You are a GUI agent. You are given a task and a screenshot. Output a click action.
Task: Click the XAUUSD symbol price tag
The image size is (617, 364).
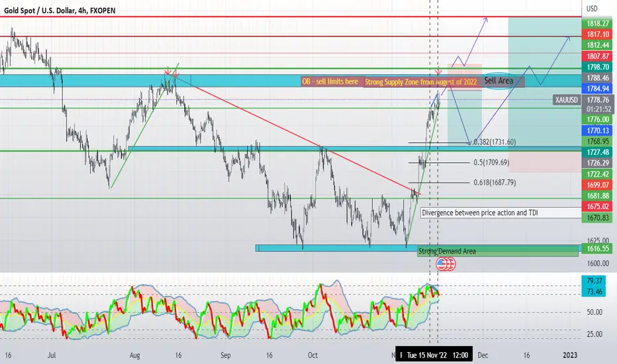[567, 100]
